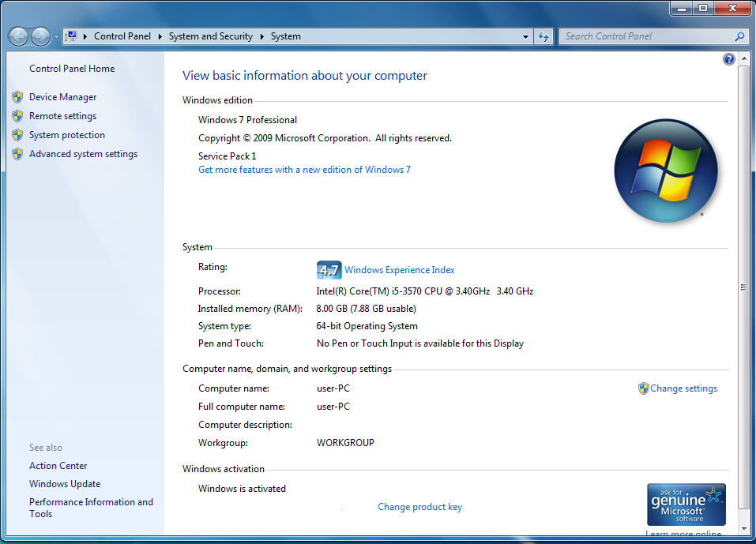Select Control Panel in the breadcrumb
756x544 pixels.
122,36
